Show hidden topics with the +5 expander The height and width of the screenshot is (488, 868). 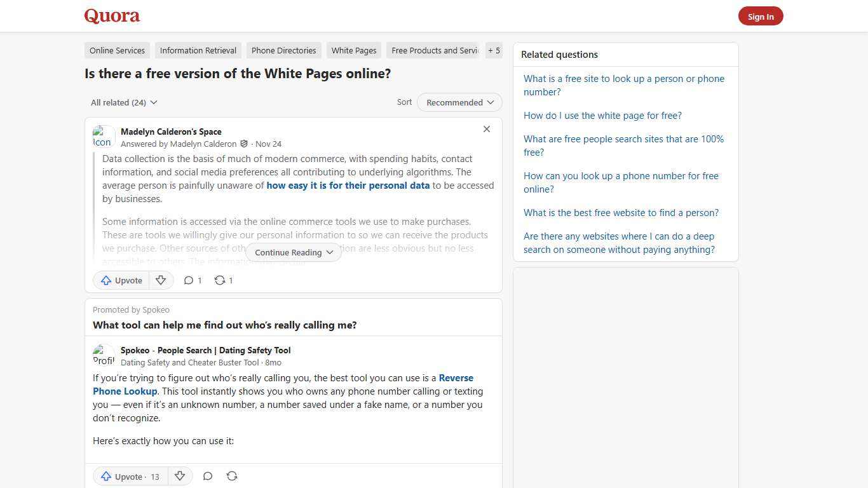[494, 50]
